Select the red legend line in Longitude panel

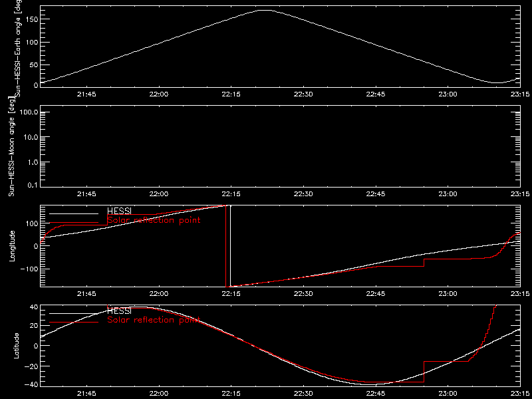pos(74,223)
